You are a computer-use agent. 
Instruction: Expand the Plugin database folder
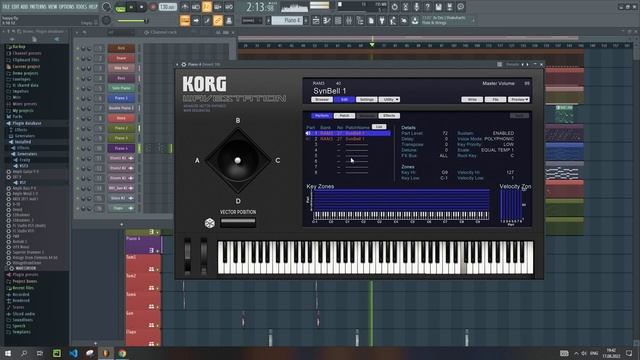point(27,123)
